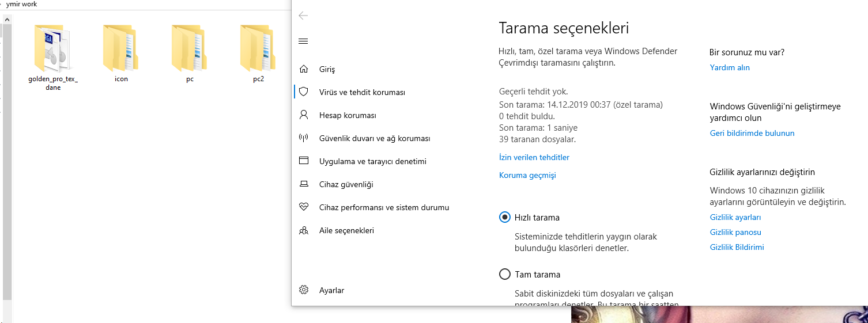Open the golden_pro_tex_dane folder icon
Screen dimensions: 868x323
(52, 48)
